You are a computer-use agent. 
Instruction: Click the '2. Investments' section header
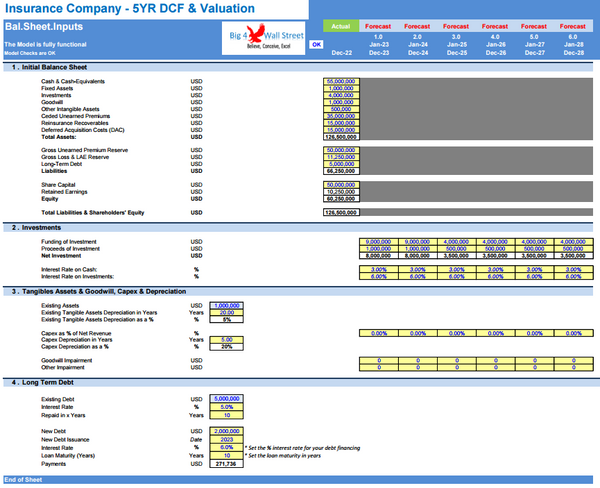(298, 228)
